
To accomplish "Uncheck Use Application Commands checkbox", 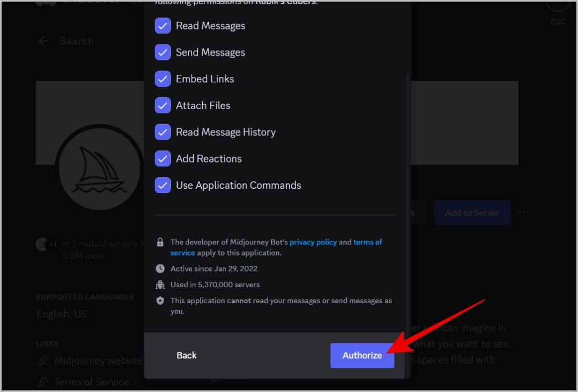I will click(x=163, y=186).
